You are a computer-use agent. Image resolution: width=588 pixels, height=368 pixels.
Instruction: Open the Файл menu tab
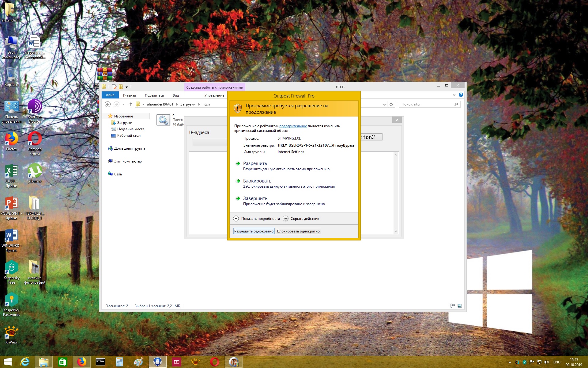tap(110, 95)
